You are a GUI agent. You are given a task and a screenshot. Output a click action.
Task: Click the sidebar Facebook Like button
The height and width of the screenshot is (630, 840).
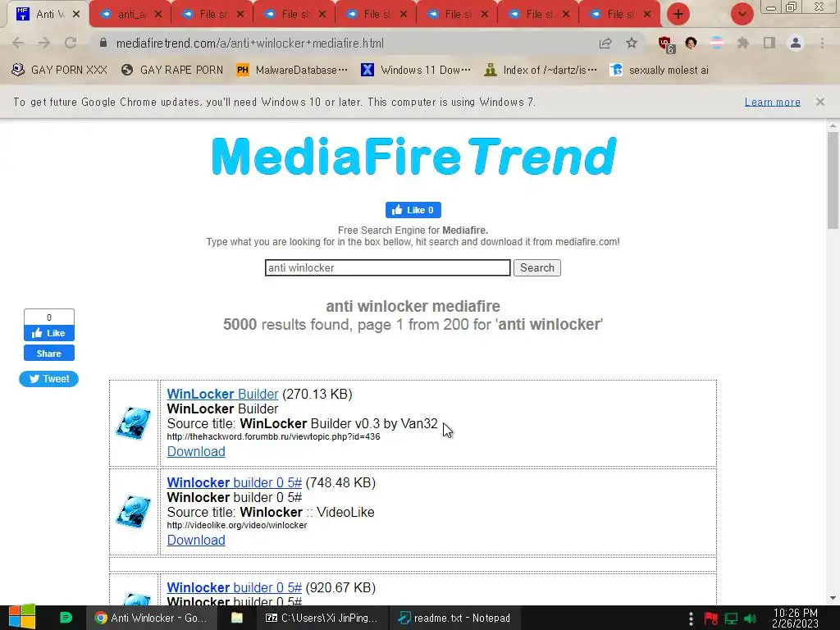tap(48, 333)
